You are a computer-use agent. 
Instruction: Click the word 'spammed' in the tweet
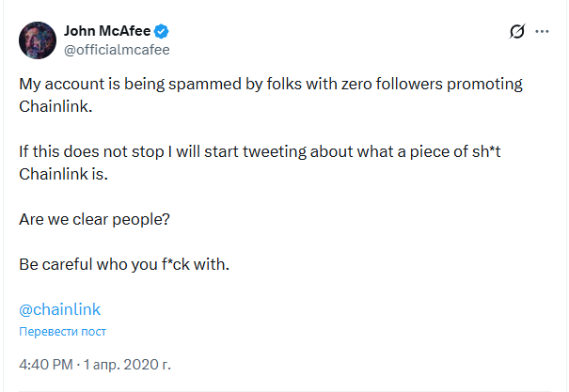click(x=197, y=84)
